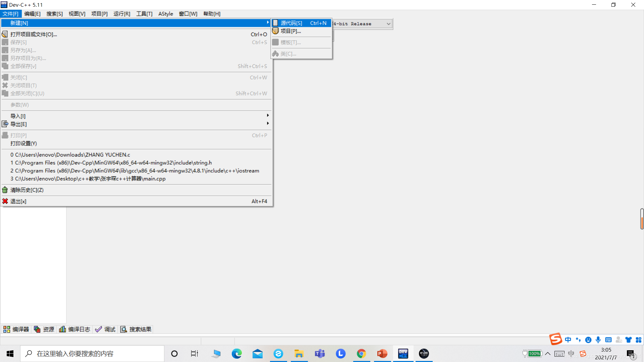Open recent file string.h
The height and width of the screenshot is (362, 644).
tap(136, 163)
